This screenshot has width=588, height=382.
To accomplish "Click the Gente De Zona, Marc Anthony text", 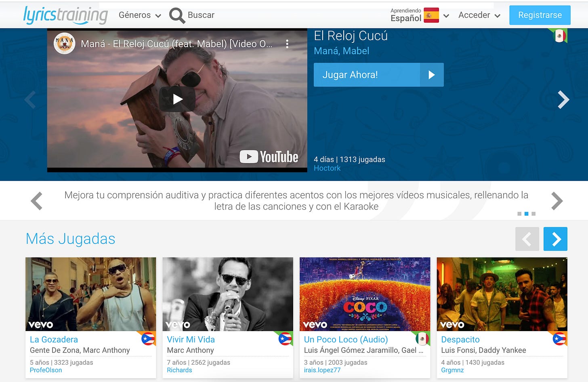I will [x=80, y=350].
